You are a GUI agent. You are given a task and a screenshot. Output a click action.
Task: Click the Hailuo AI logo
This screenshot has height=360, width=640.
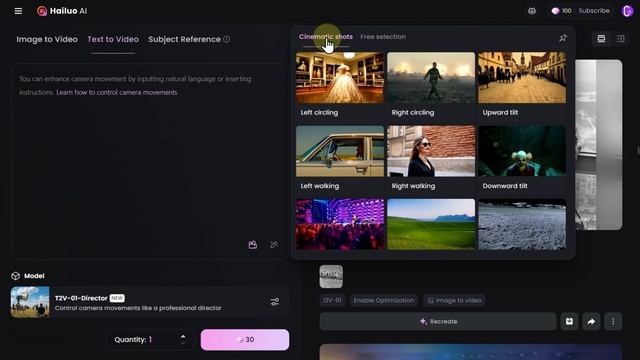[62, 11]
